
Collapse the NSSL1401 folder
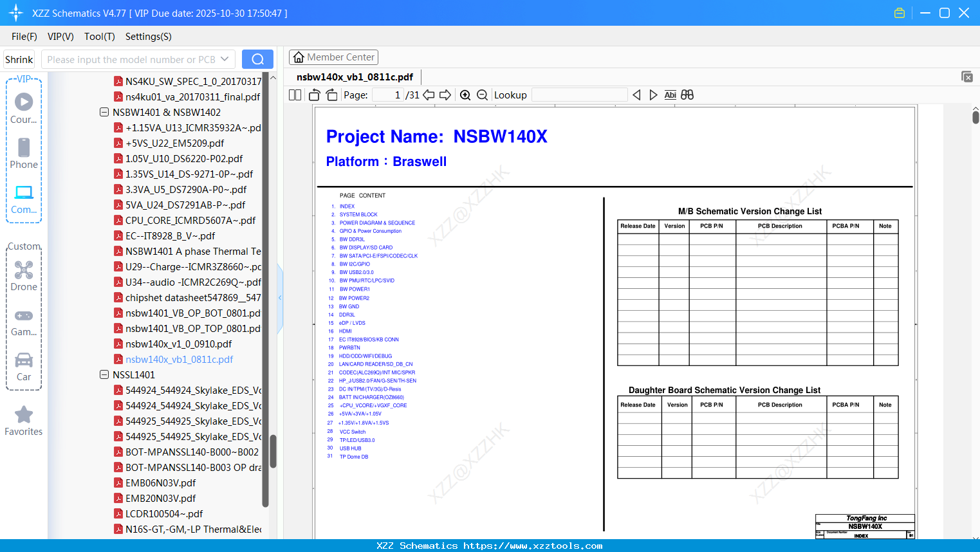(x=104, y=374)
